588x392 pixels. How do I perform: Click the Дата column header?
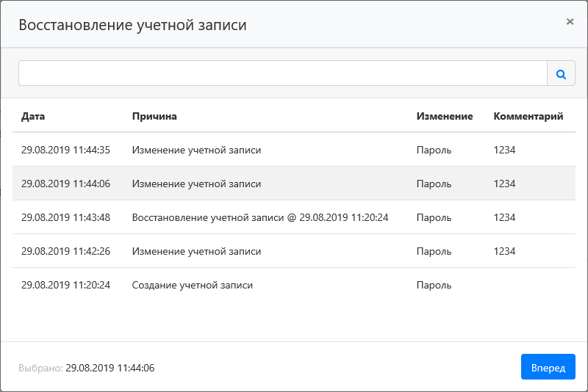(34, 116)
